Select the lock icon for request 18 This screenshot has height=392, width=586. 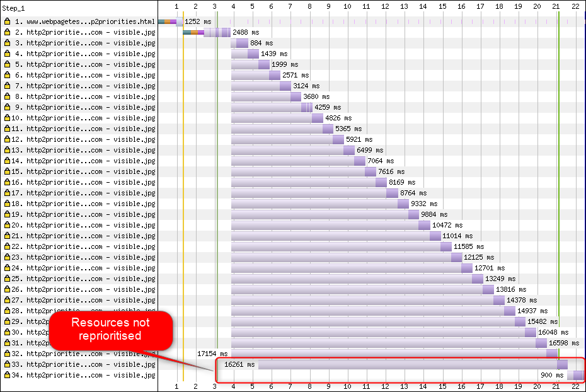7,204
